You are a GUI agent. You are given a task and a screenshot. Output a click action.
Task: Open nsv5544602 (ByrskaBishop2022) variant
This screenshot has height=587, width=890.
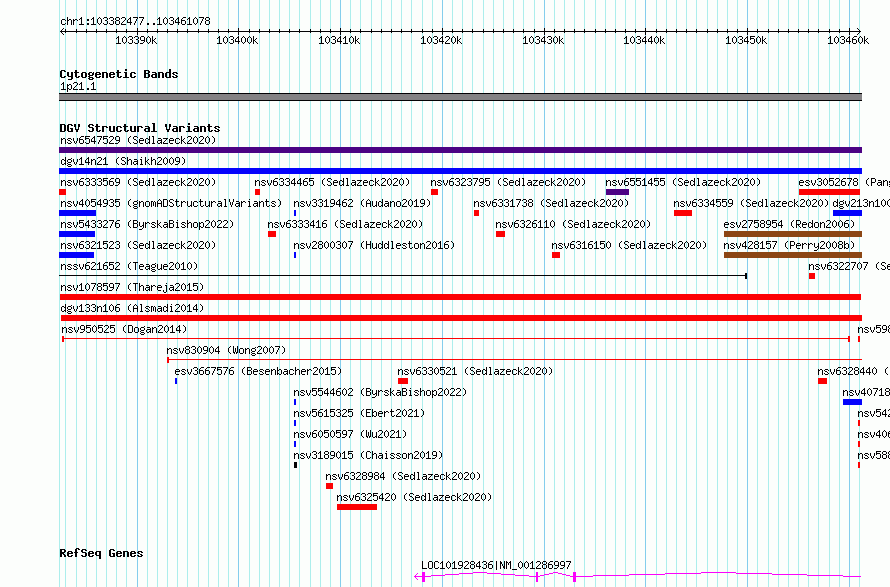coord(380,392)
